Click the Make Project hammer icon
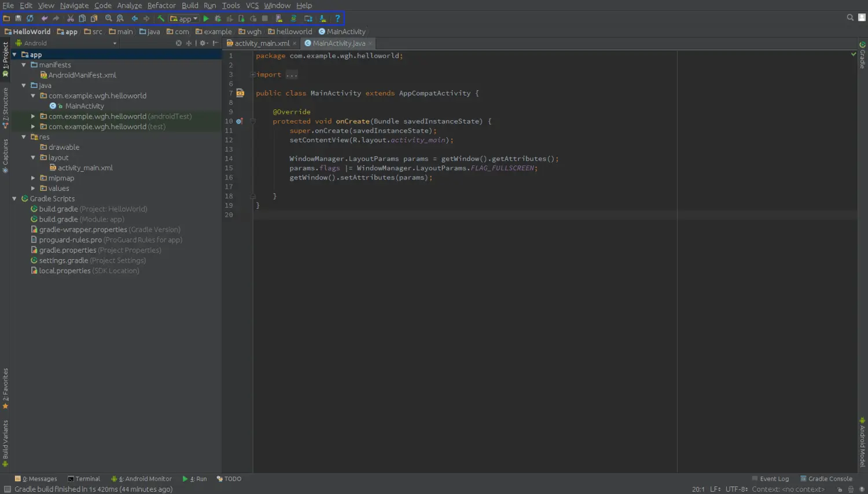The image size is (868, 494). pyautogui.click(x=161, y=19)
